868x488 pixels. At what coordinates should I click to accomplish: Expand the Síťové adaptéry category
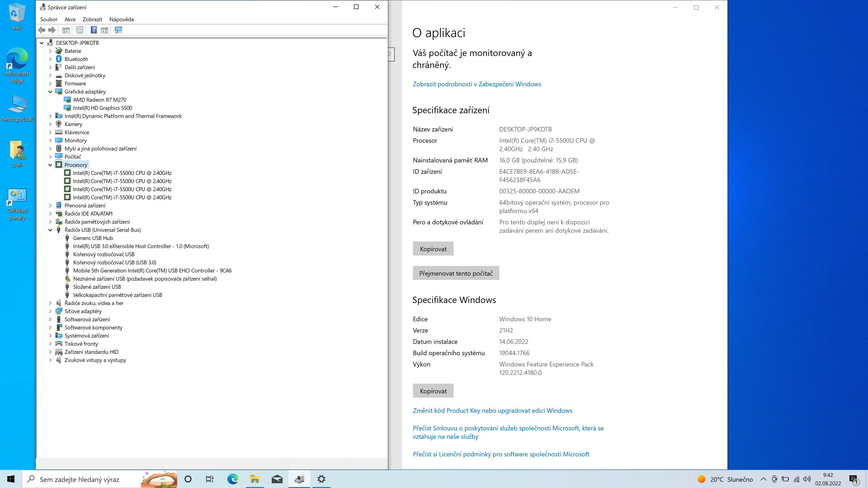[x=50, y=311]
